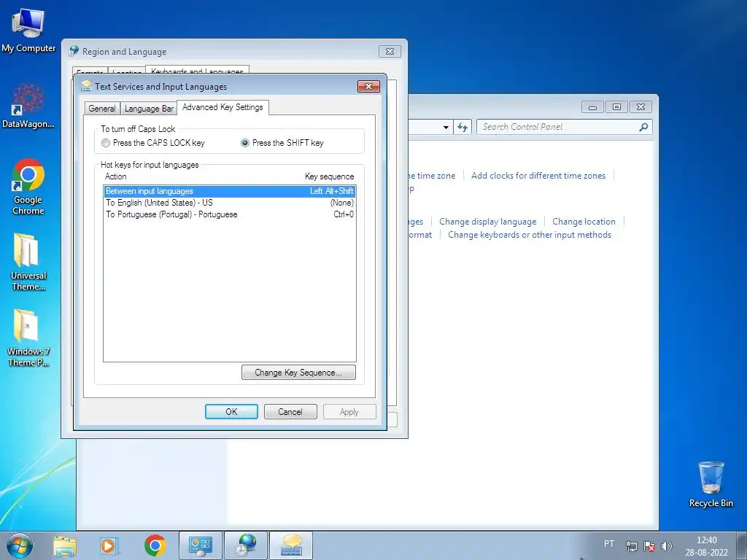This screenshot has width=747, height=560.
Task: Open Windows 7 Theme P... folder
Action: [28, 338]
